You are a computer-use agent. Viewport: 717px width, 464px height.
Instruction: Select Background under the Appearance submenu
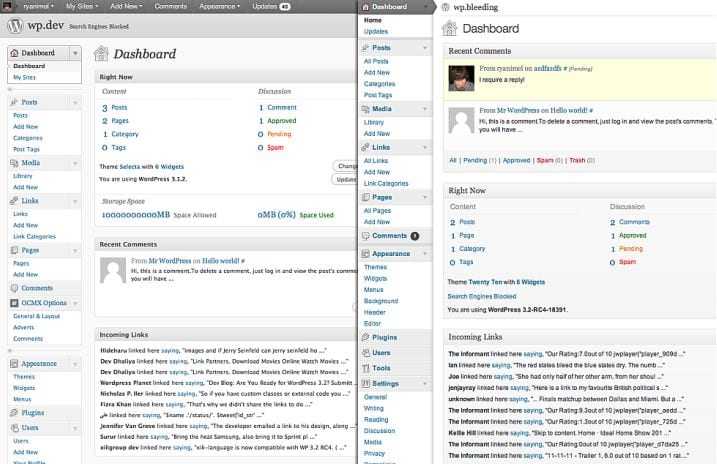point(381,301)
